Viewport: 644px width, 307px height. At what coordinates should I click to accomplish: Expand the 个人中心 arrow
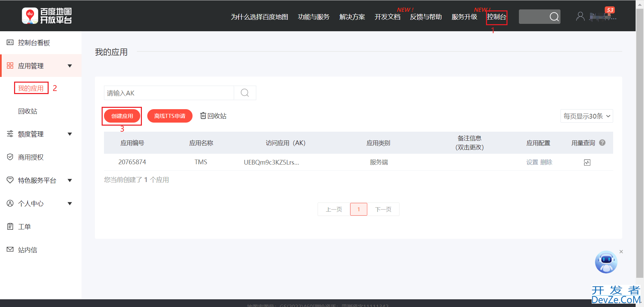70,204
